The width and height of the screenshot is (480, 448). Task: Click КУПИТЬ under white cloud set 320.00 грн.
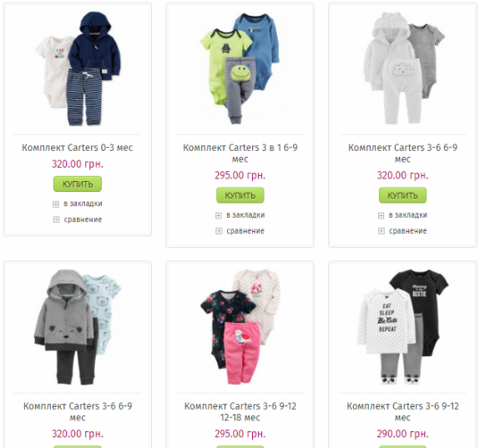tap(402, 195)
